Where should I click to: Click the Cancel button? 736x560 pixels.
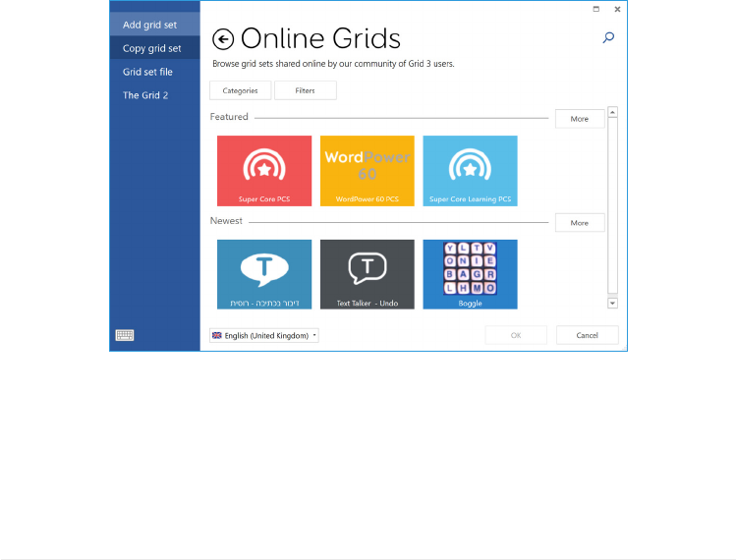588,335
